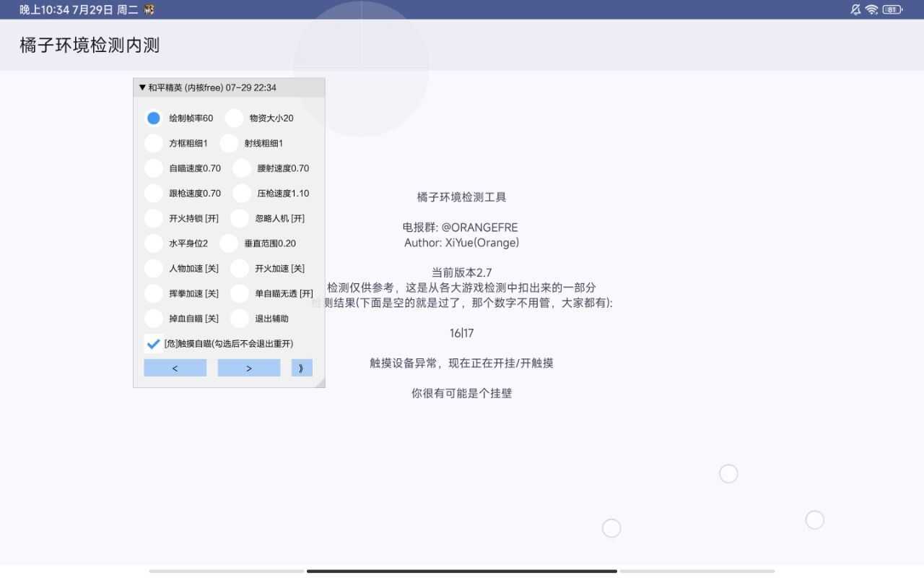924x578 pixels.
Task: Click the 橘子环境检测内测 app title
Action: point(90,46)
